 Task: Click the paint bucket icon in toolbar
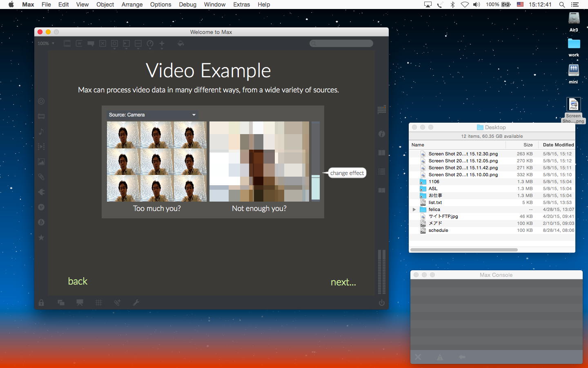pyautogui.click(x=180, y=43)
